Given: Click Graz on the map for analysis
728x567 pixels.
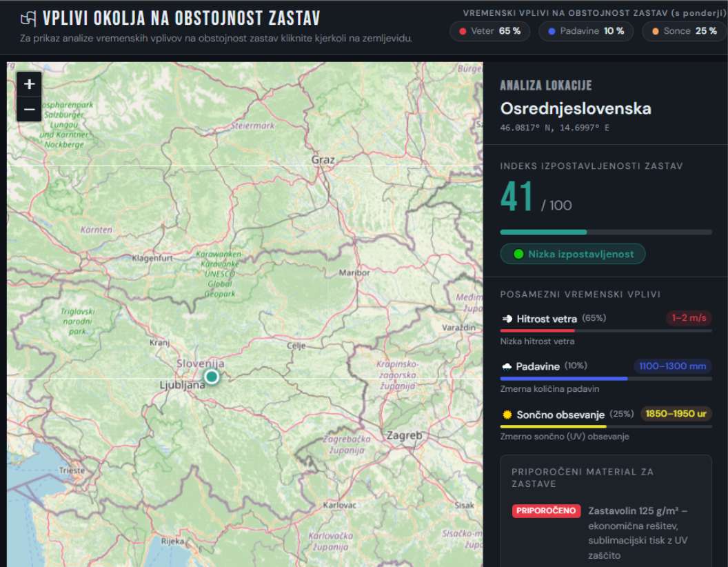Looking at the screenshot, I should (x=325, y=159).
